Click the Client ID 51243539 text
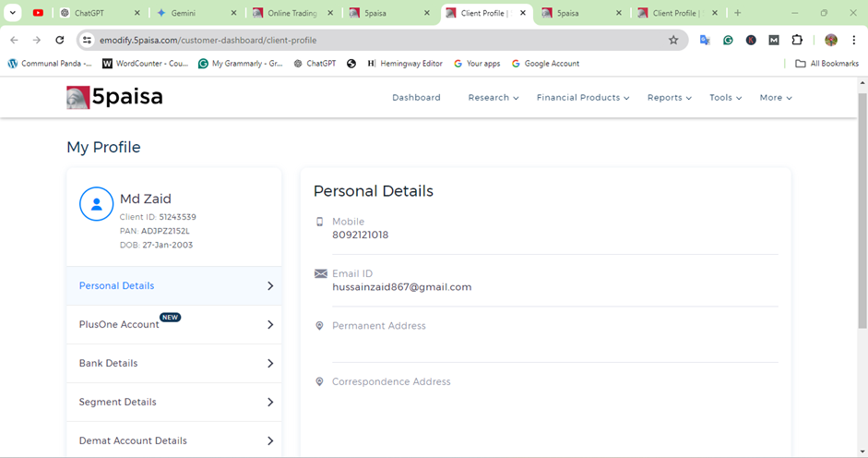Viewport: 868px width, 458px height. point(158,217)
